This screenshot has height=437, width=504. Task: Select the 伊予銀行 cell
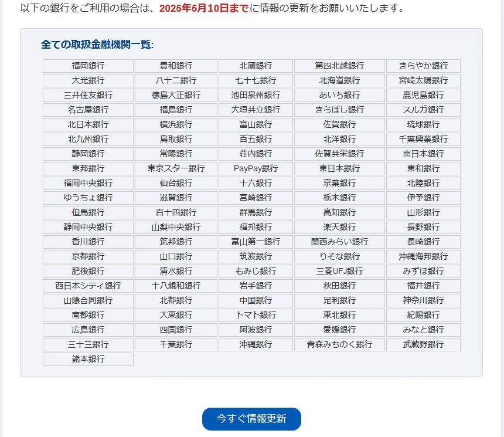[423, 198]
